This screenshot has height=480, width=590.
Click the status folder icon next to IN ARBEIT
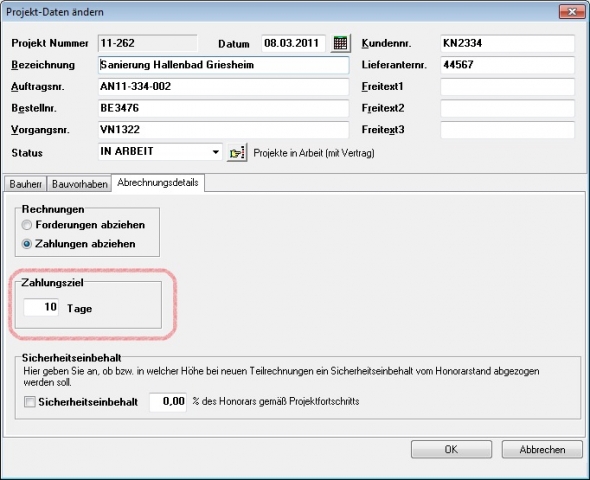click(237, 153)
